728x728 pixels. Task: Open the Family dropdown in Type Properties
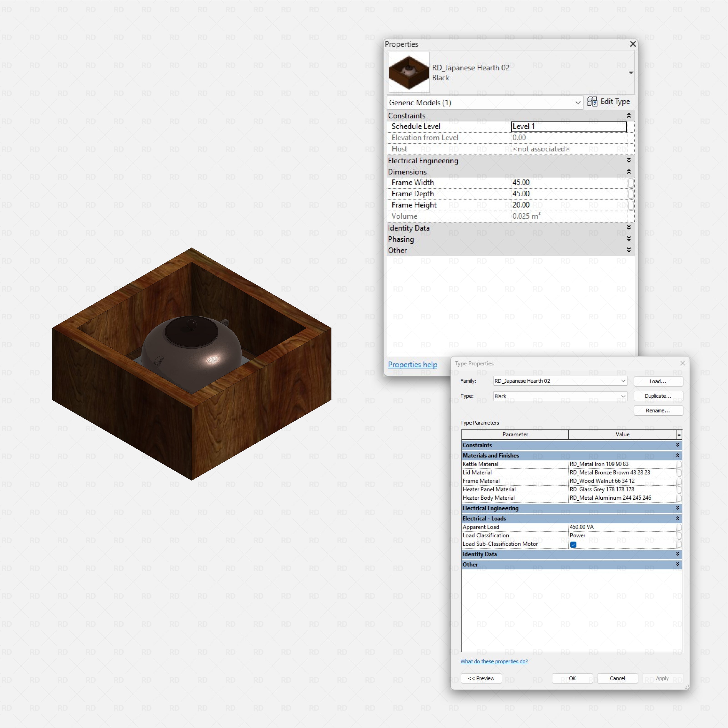pyautogui.click(x=560, y=381)
